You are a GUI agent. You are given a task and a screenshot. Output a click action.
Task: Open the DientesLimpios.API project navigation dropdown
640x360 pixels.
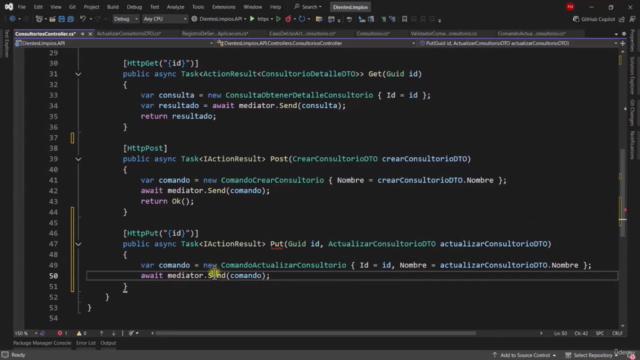[114, 43]
